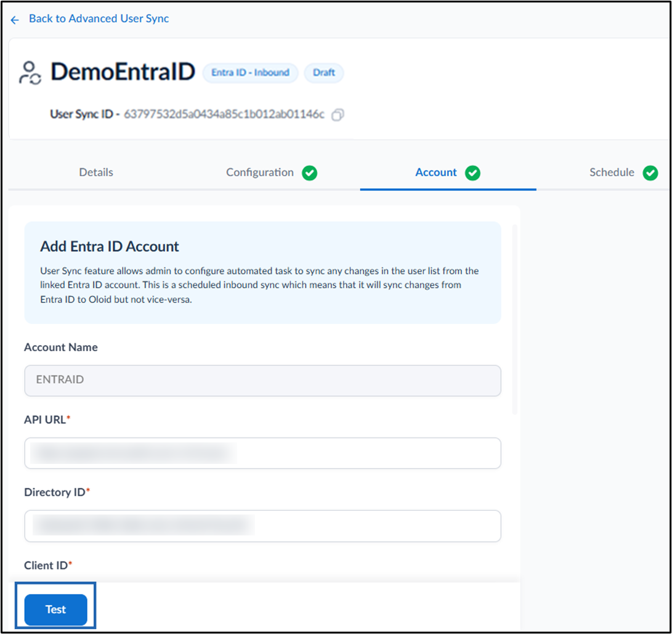Focus the API URL input field
Image resolution: width=672 pixels, height=634 pixels.
click(x=263, y=453)
